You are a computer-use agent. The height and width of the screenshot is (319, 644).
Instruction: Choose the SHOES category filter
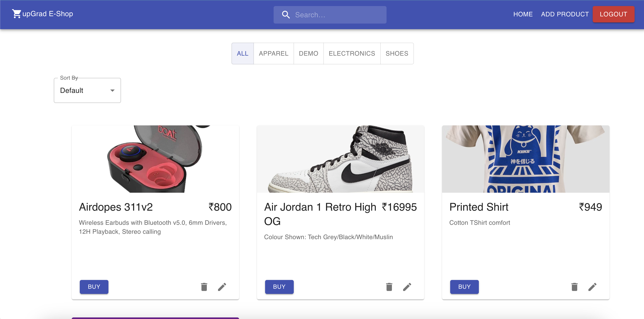[x=397, y=54]
